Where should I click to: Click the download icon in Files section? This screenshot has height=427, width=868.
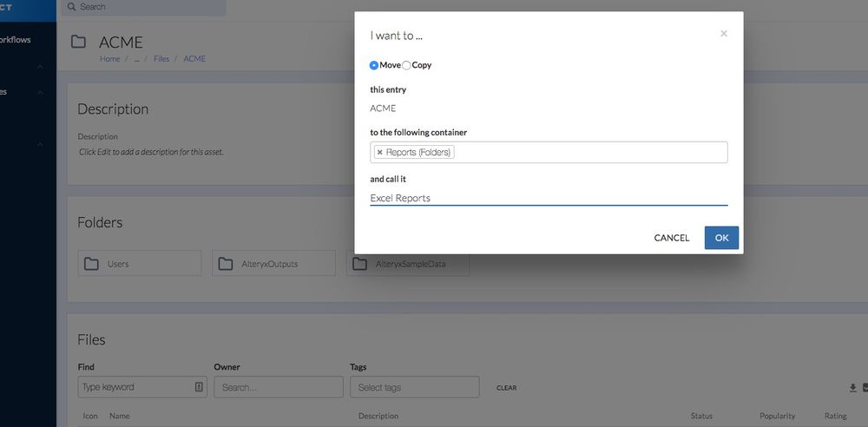click(x=852, y=388)
